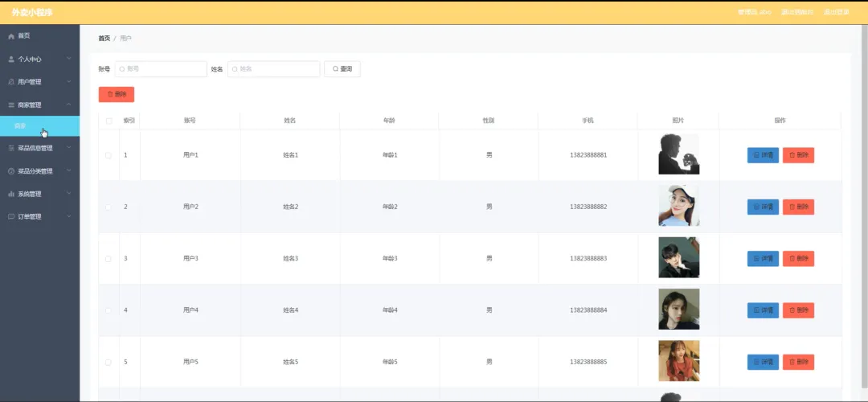Expand the 个人中心 chevron
The height and width of the screenshot is (402, 868).
coord(69,59)
